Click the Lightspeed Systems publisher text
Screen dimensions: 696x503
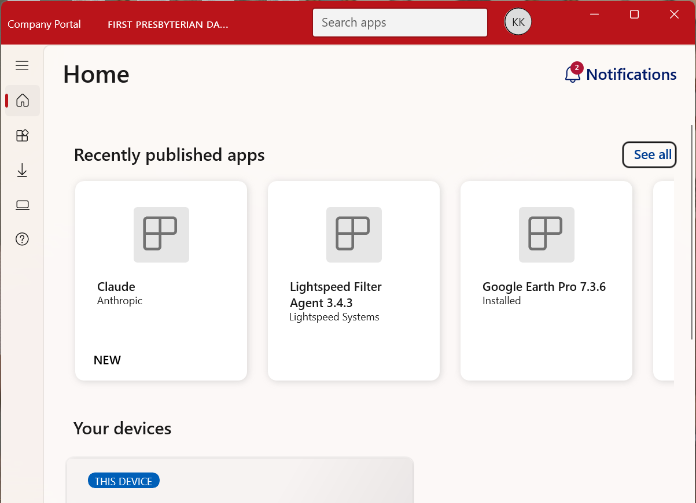334,317
